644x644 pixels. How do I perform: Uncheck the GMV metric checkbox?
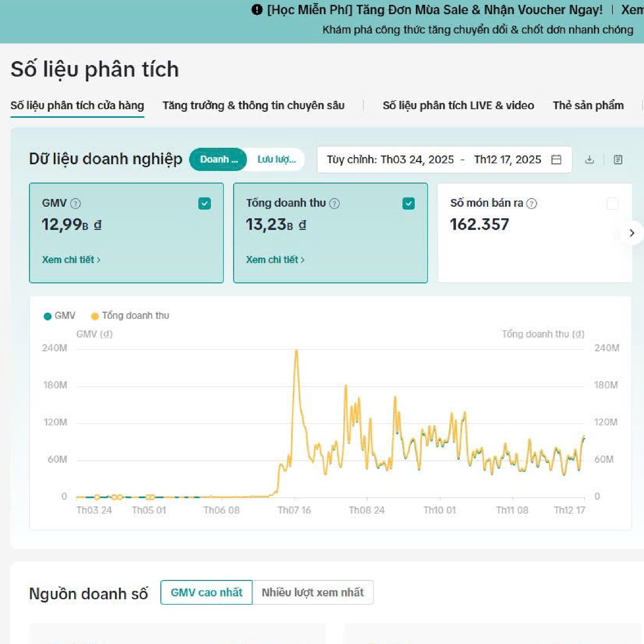tap(204, 203)
